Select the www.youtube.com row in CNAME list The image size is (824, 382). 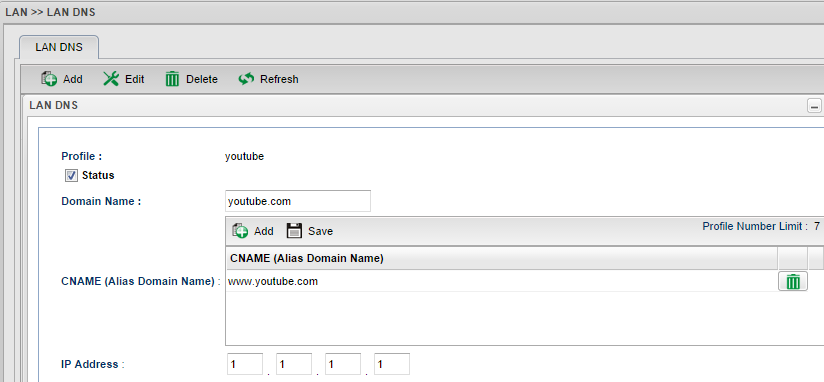click(502, 282)
